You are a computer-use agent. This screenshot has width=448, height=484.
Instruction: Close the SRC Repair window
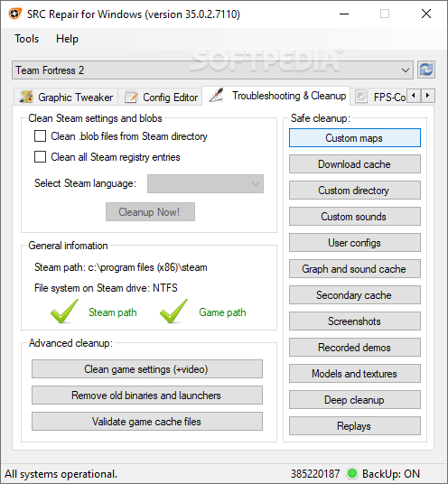coord(426,14)
